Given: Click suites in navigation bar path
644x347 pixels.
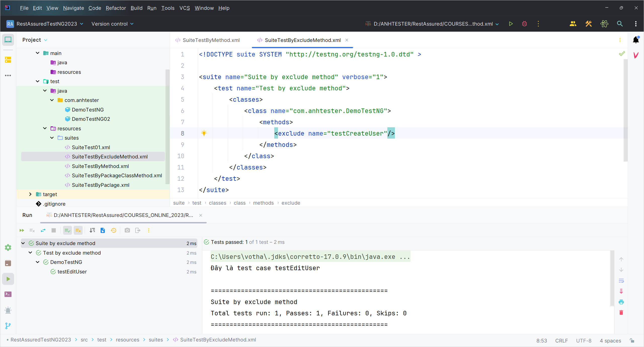Looking at the screenshot, I should (156, 340).
